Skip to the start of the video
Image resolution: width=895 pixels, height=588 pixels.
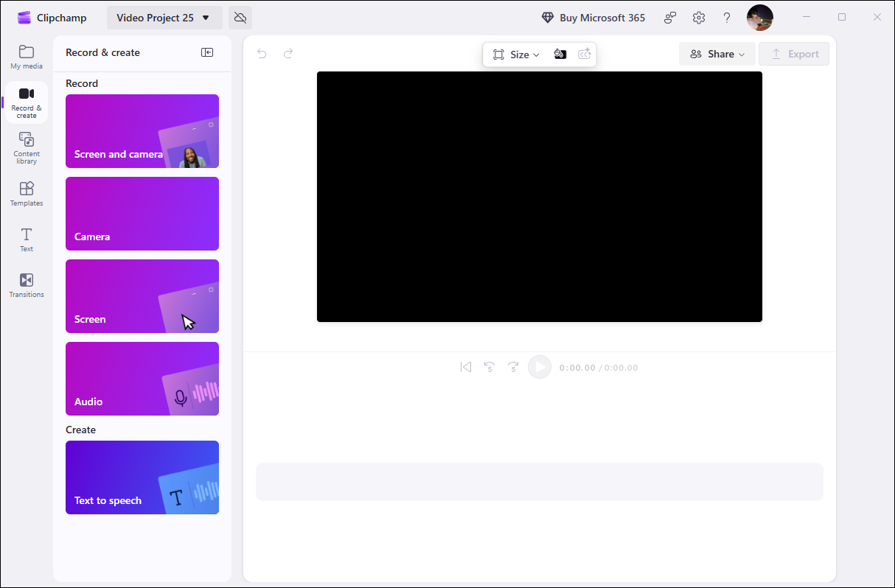tap(466, 367)
